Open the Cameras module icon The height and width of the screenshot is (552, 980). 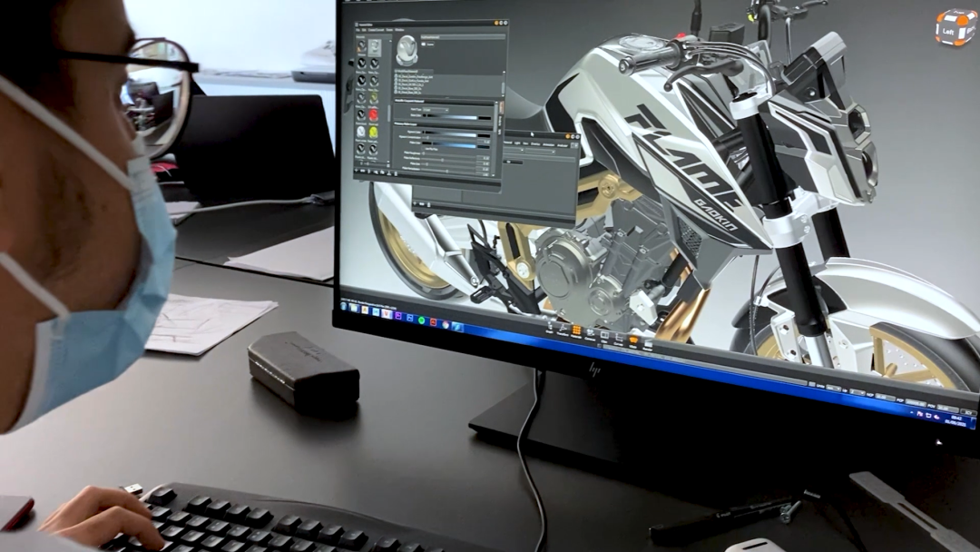coord(590,334)
